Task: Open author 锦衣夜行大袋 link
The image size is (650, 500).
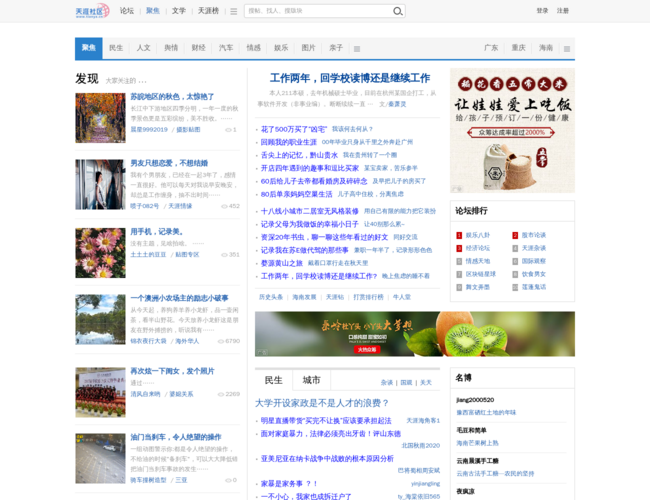Action: 148,341
